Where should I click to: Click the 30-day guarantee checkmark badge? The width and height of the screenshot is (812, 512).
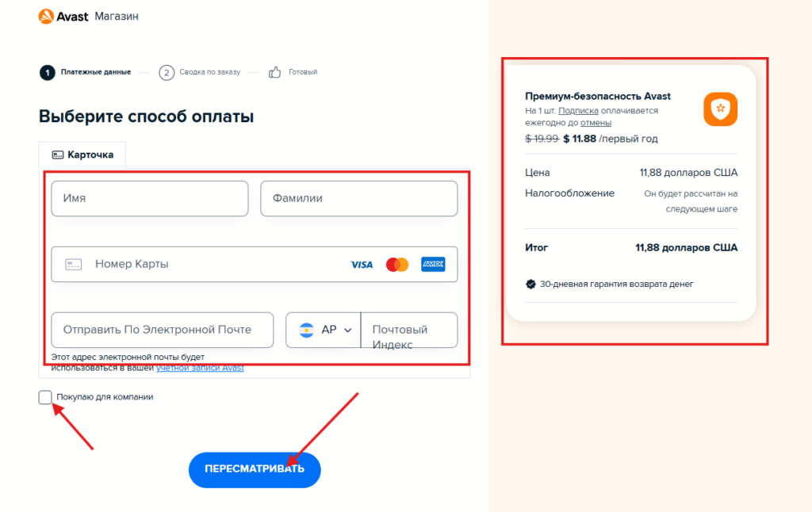point(530,284)
